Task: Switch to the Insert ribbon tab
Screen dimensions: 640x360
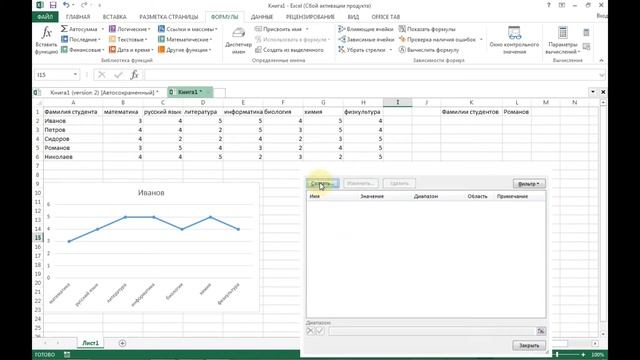Action: [x=114, y=17]
